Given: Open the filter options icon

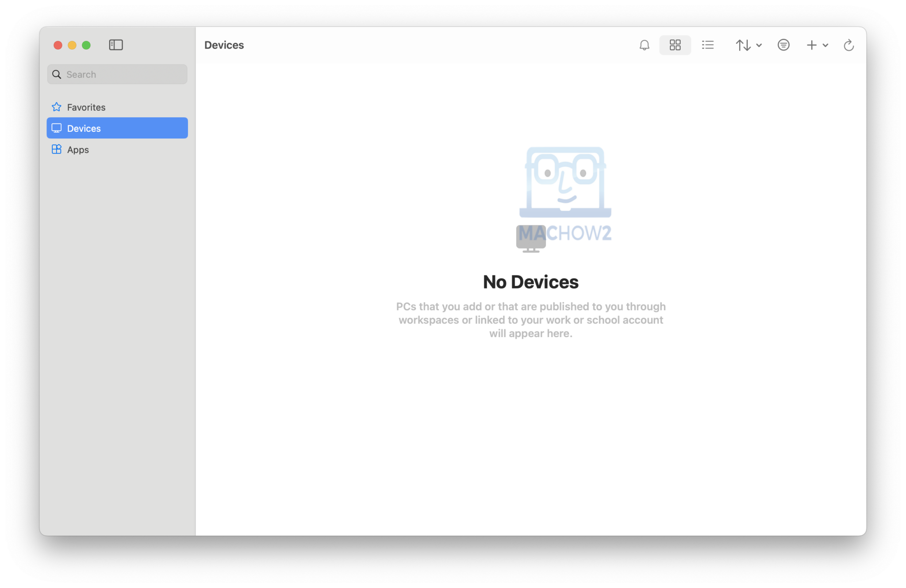Looking at the screenshot, I should (x=783, y=45).
